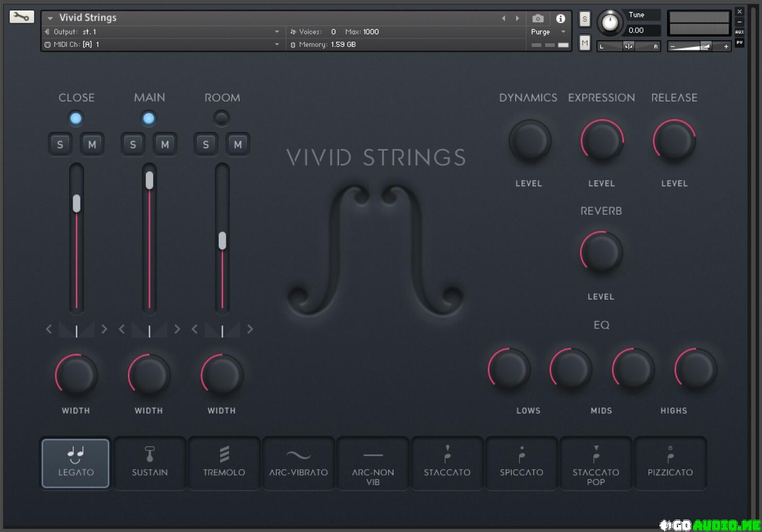This screenshot has width=762, height=532.
Task: Select the Spiccato articulation
Action: (521, 462)
